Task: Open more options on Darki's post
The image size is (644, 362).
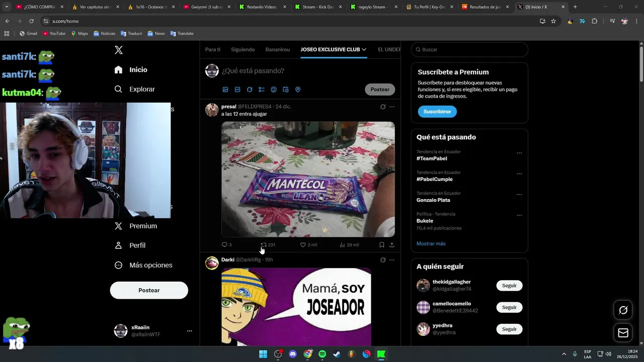Action: point(392,260)
